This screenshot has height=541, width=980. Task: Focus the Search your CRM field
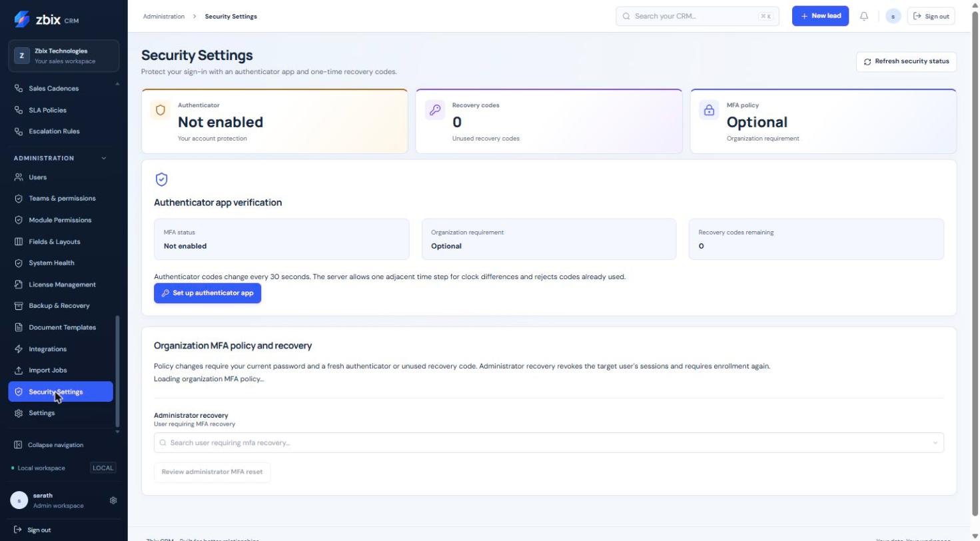pyautogui.click(x=698, y=16)
